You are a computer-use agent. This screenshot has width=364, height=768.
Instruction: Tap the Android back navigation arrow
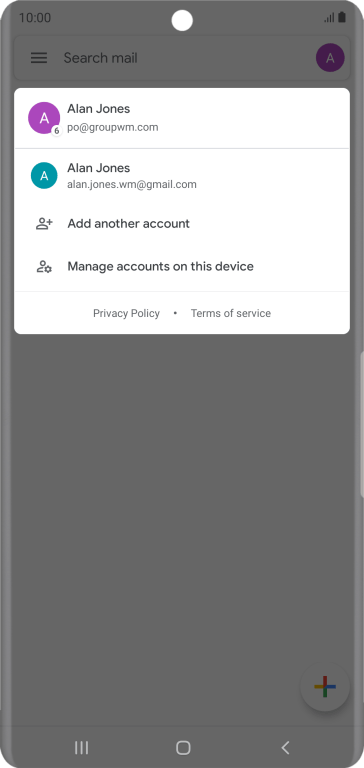point(285,747)
